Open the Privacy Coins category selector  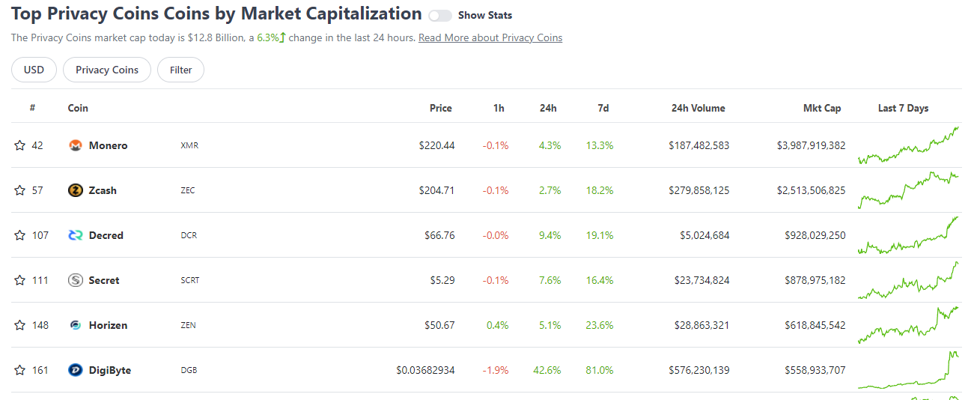pos(107,70)
